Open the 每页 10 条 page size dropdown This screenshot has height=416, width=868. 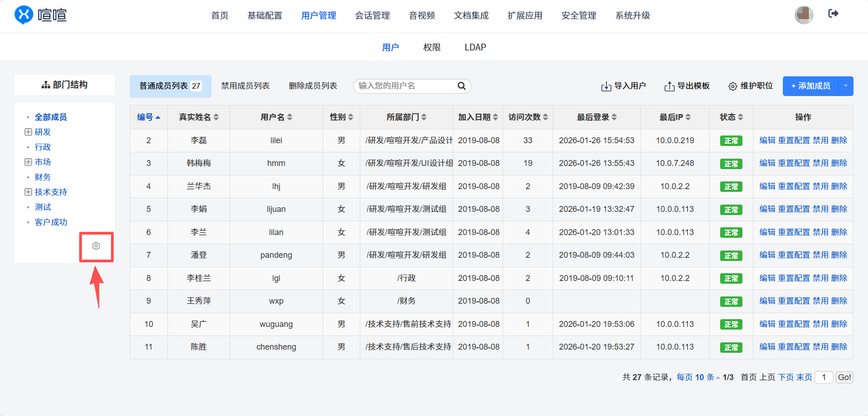(697, 377)
